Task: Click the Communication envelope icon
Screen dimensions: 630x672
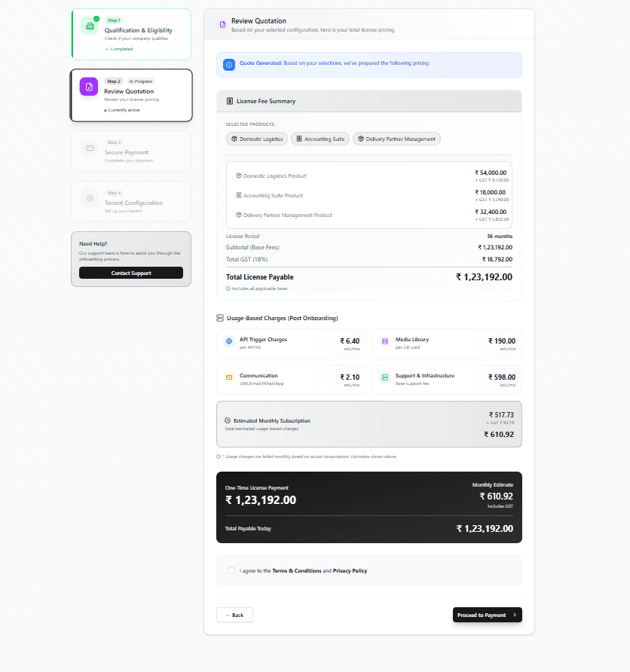Action: click(229, 377)
